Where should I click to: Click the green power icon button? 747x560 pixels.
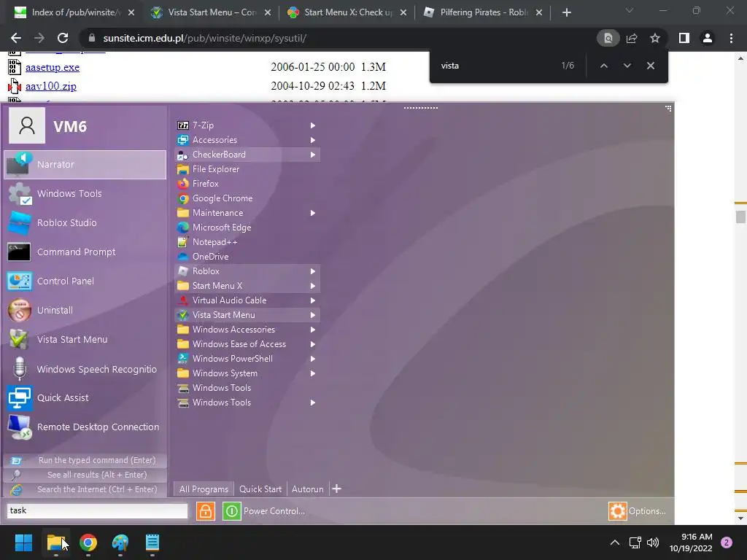[x=232, y=511]
